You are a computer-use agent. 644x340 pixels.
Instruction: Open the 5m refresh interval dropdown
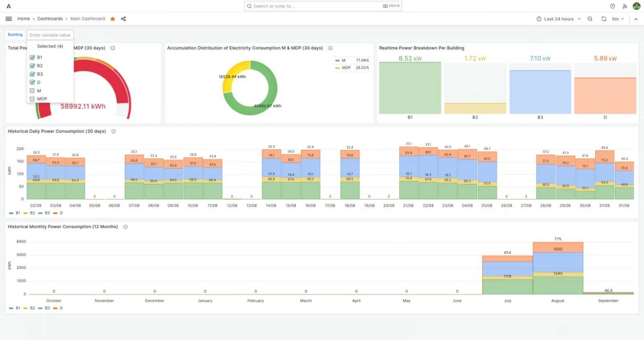618,19
